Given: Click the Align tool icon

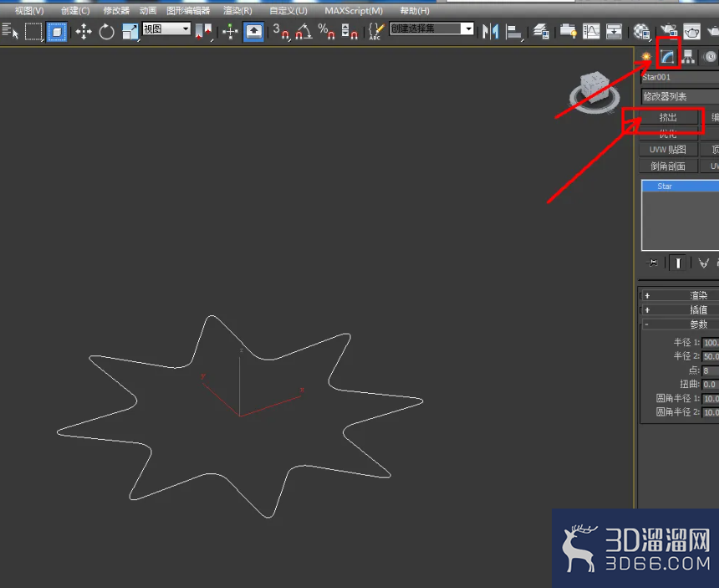Looking at the screenshot, I should 513,32.
